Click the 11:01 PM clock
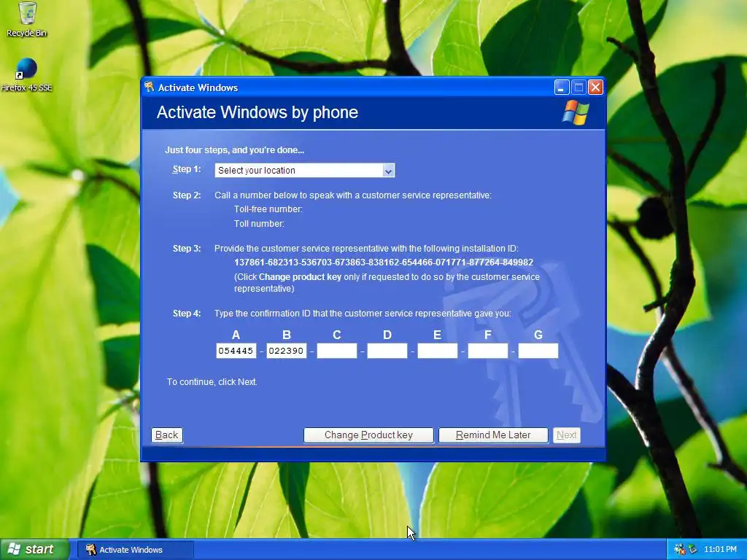The width and height of the screenshot is (747, 560). tap(720, 550)
